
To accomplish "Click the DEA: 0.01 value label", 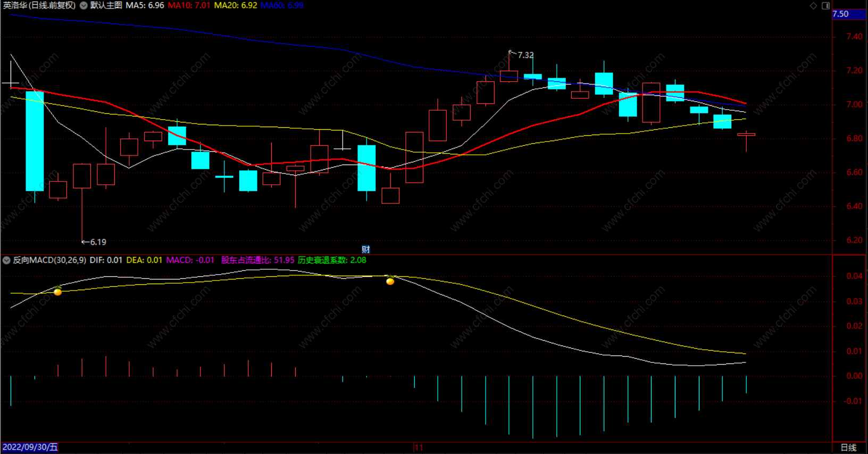I will 144,260.
